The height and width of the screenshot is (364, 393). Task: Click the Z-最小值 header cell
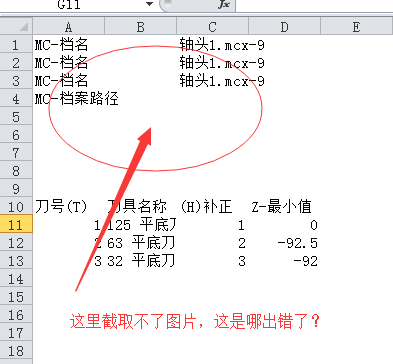(285, 207)
